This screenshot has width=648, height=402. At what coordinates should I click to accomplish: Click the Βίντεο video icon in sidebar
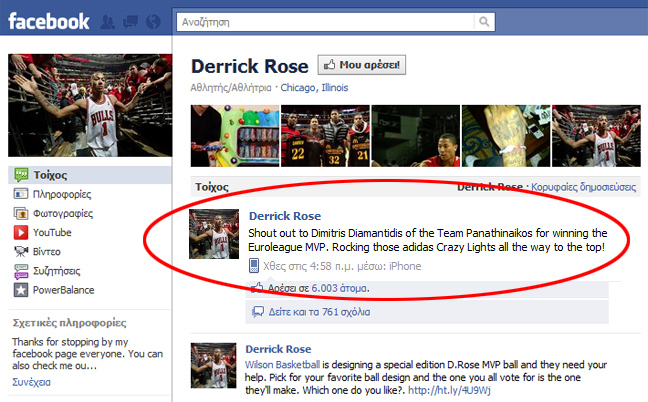click(x=22, y=251)
